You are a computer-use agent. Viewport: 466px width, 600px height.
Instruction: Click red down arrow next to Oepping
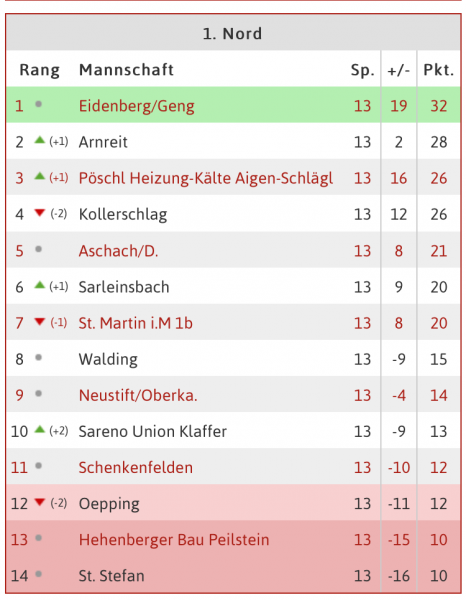40,502
